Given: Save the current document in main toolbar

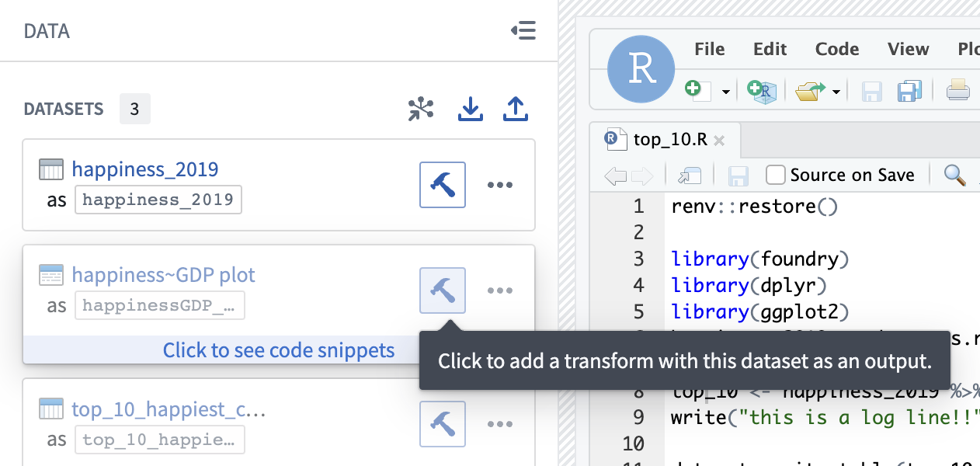Looking at the screenshot, I should point(872,92).
